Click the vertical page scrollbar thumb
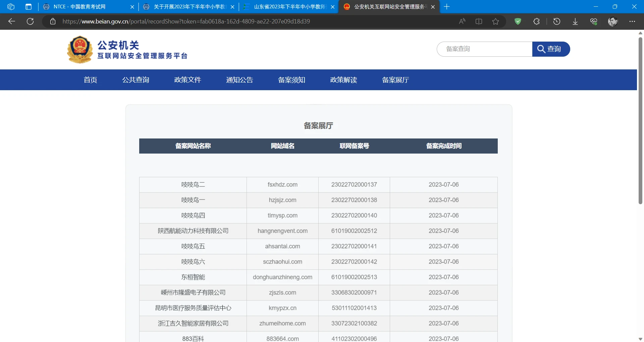The width and height of the screenshot is (644, 342). pyautogui.click(x=640, y=121)
